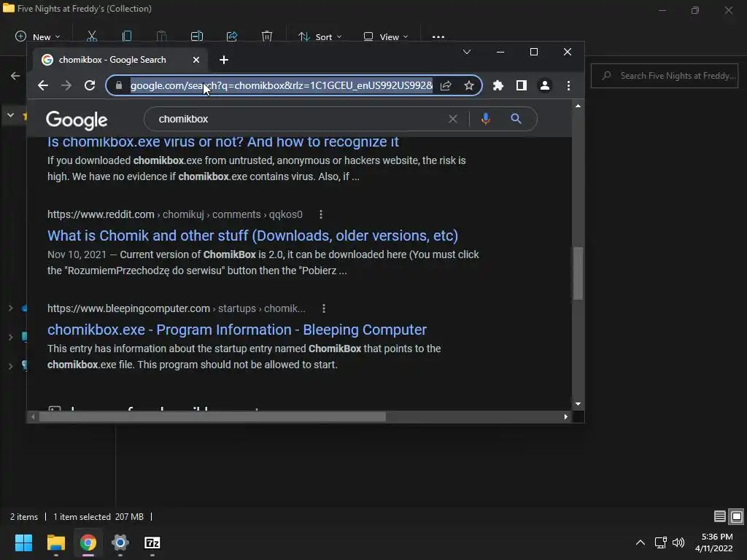Click Chrome back navigation arrow
Viewport: 747px width, 560px height.
pyautogui.click(x=43, y=86)
